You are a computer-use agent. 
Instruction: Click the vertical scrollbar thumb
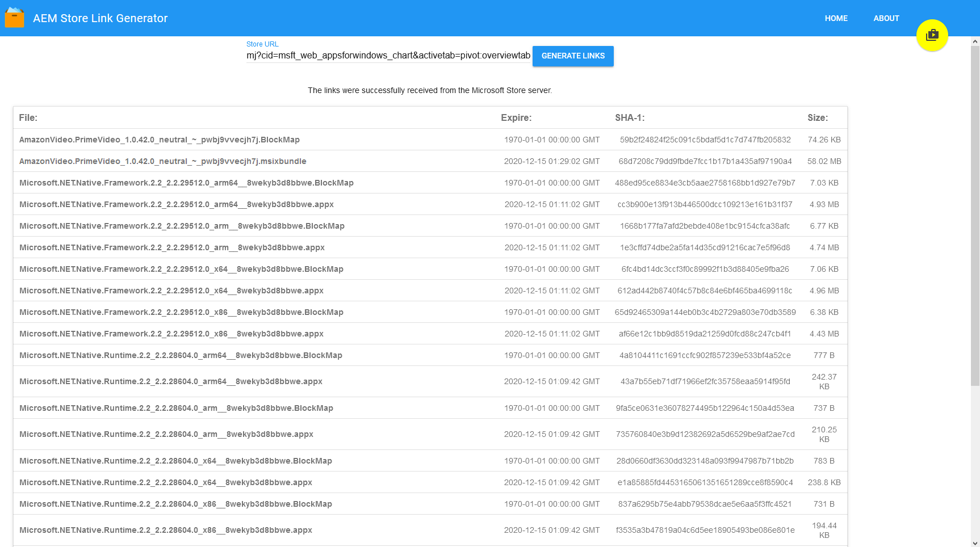coord(975,216)
